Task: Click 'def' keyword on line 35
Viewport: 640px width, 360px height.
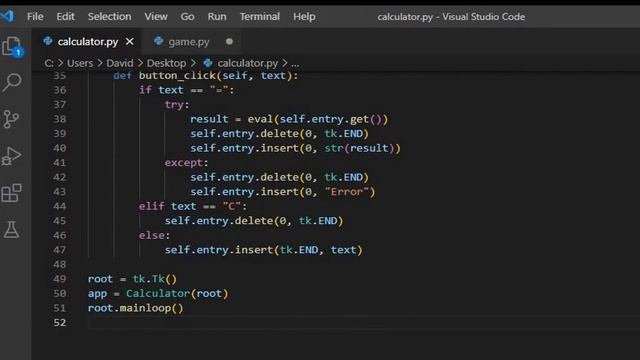Action: pos(122,76)
